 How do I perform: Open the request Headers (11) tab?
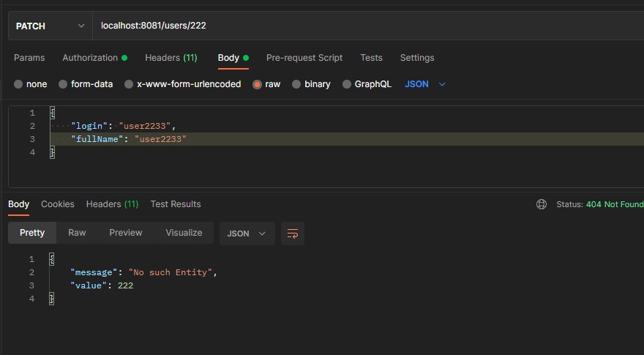click(171, 58)
